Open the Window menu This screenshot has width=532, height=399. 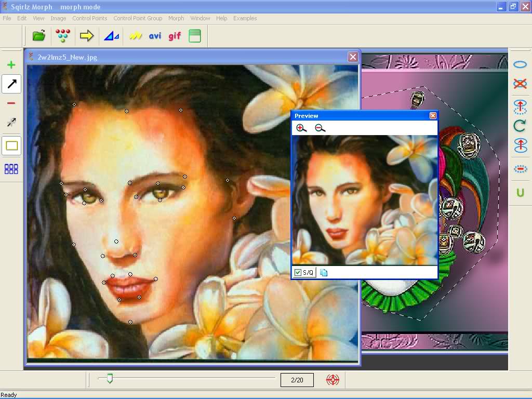pos(200,18)
